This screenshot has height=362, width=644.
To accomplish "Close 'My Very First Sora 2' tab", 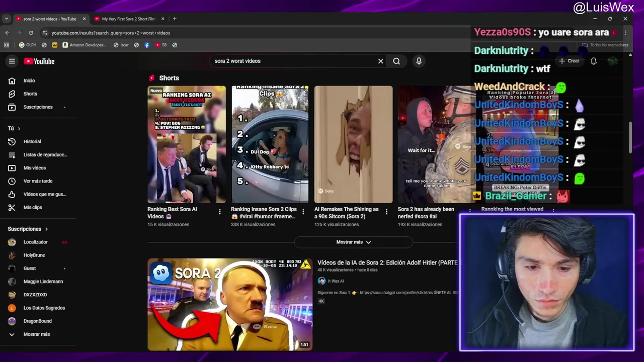I will (163, 19).
